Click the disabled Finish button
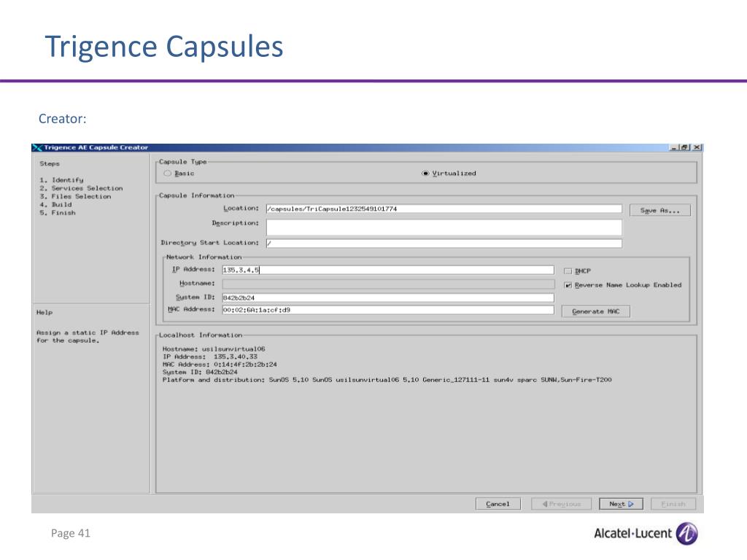This screenshot has height=560, width=747. 673,504
